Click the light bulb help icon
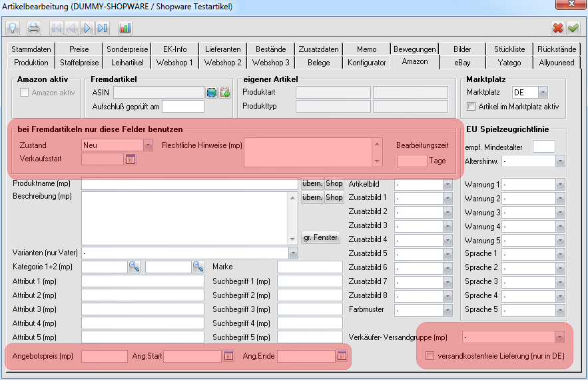The height and width of the screenshot is (380, 588). [x=13, y=28]
